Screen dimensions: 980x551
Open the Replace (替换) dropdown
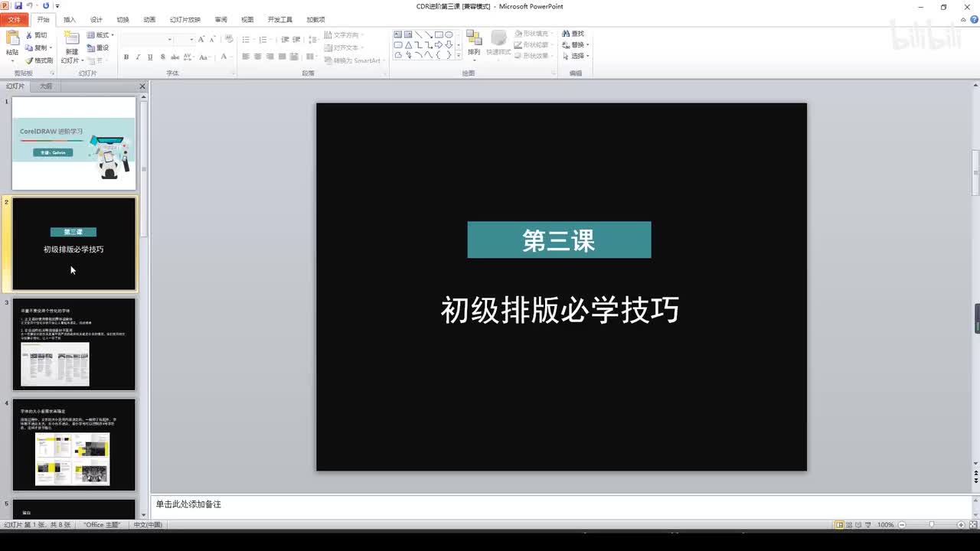[575, 45]
